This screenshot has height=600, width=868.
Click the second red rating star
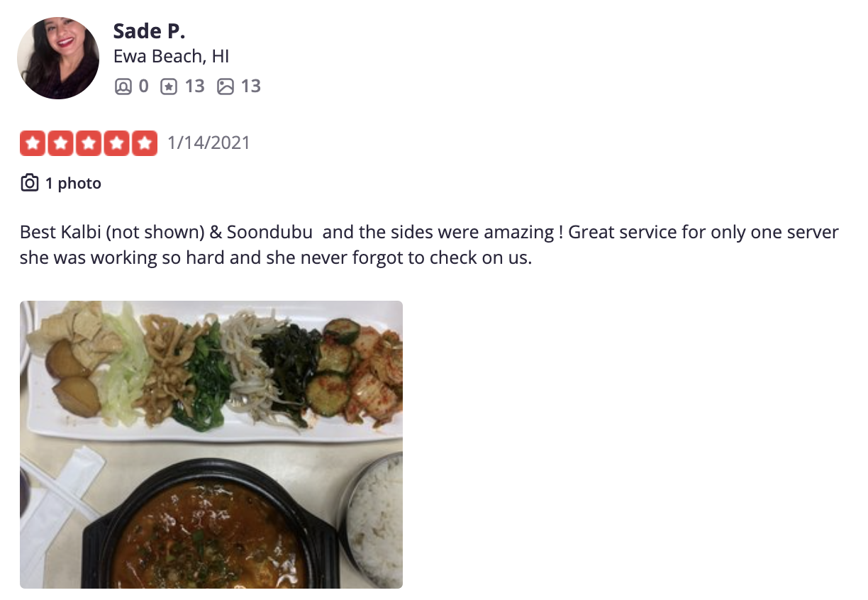click(x=61, y=143)
